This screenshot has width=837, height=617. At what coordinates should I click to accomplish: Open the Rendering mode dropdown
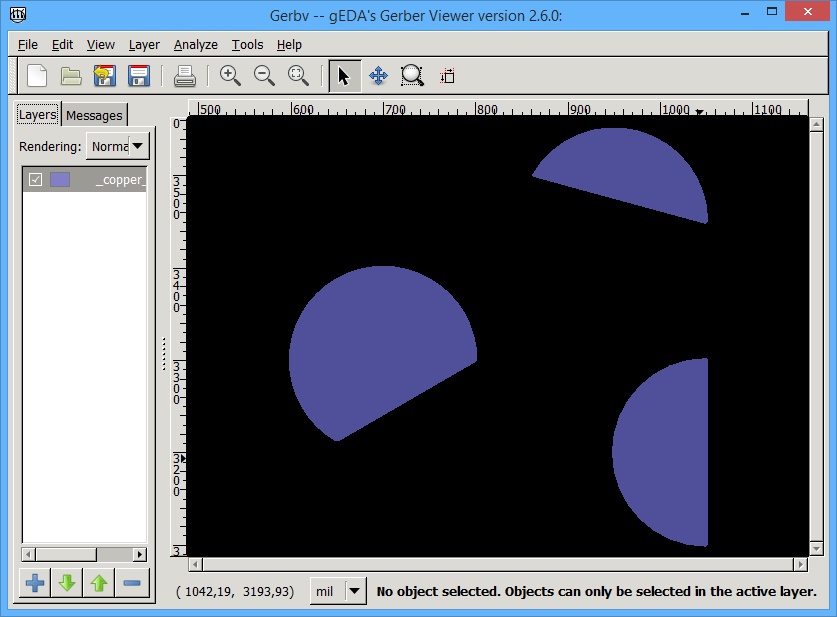[x=117, y=146]
